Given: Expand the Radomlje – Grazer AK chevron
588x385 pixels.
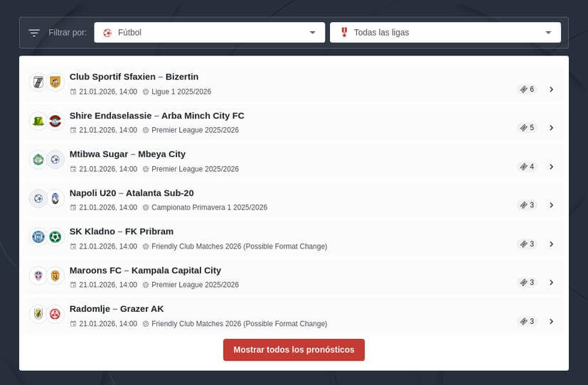Looking at the screenshot, I should click(551, 321).
